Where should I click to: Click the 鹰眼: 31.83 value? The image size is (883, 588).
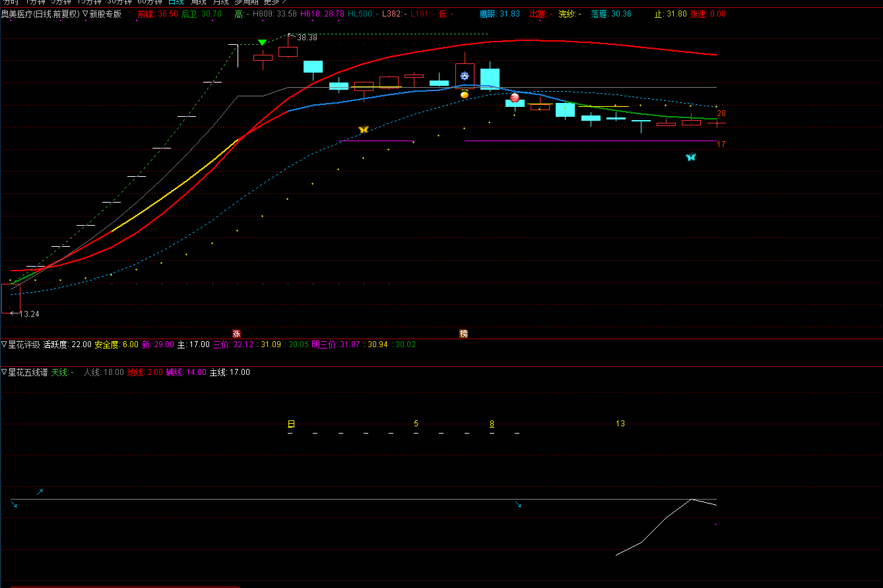click(x=500, y=14)
